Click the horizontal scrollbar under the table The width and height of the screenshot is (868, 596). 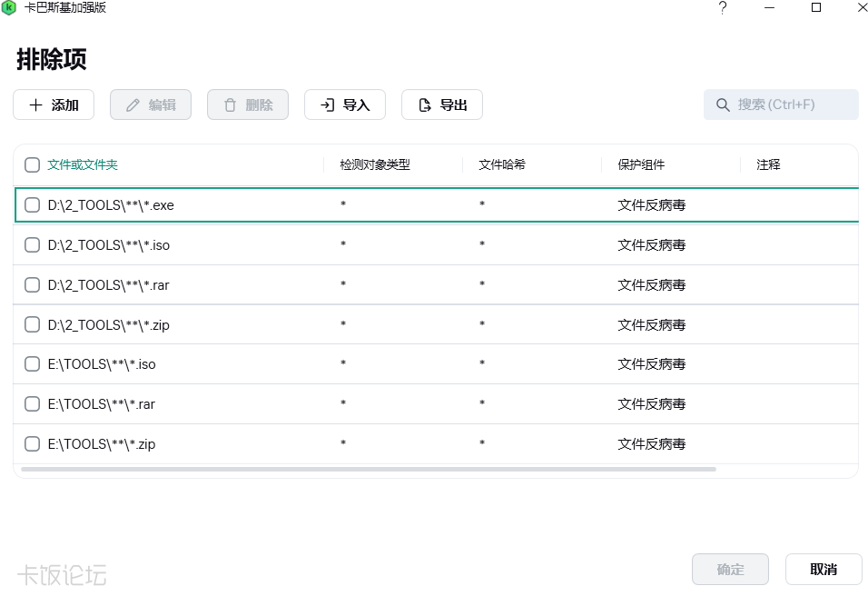point(368,469)
